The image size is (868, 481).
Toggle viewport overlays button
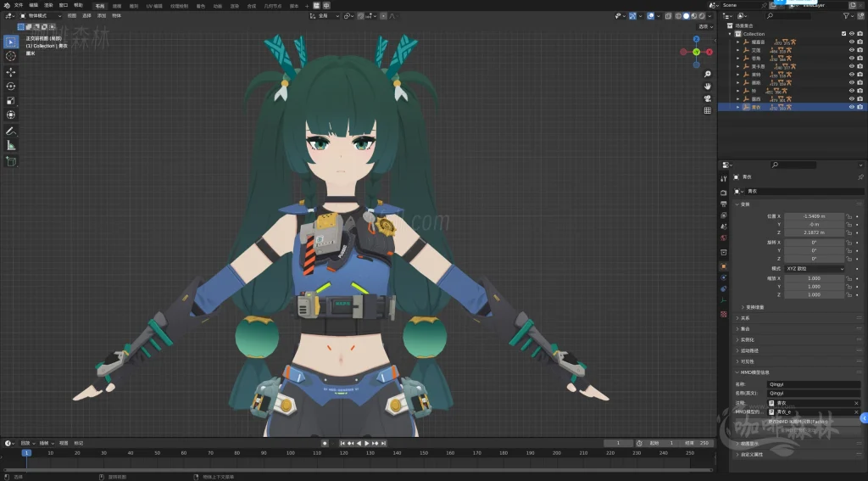(650, 16)
